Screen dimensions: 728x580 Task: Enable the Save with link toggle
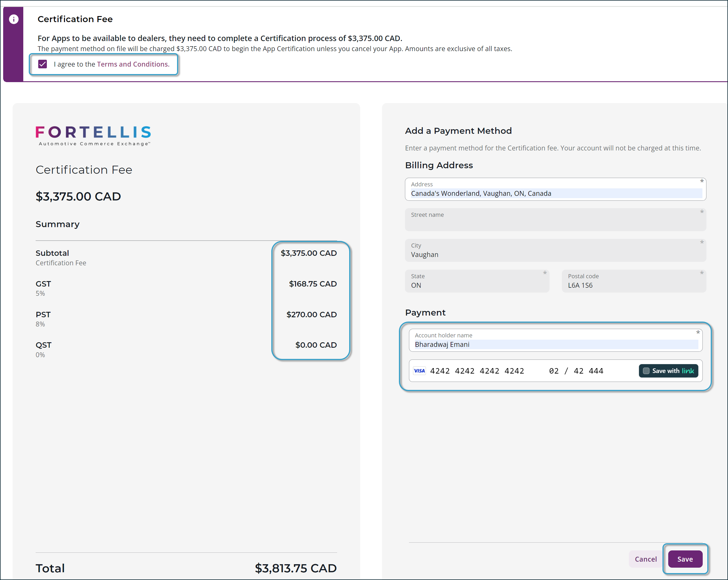(x=646, y=370)
